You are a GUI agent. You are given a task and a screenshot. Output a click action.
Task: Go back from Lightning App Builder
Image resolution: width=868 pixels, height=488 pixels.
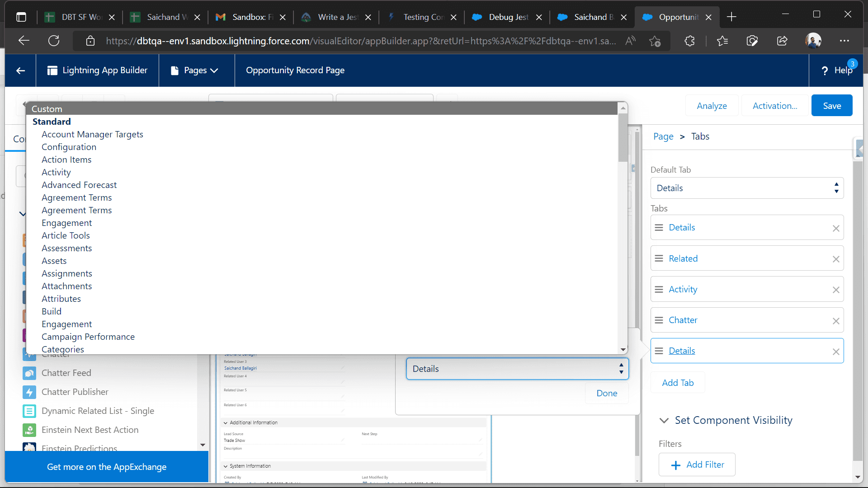coord(20,70)
